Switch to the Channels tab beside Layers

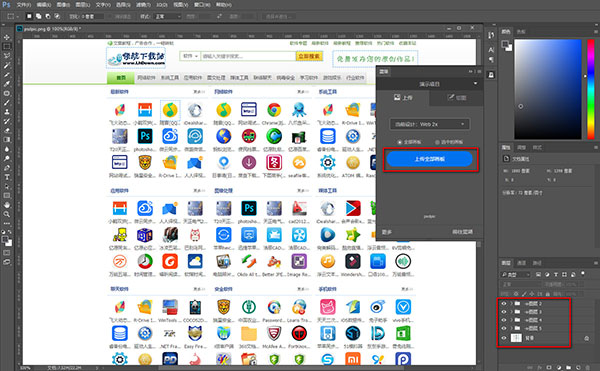tap(521, 263)
